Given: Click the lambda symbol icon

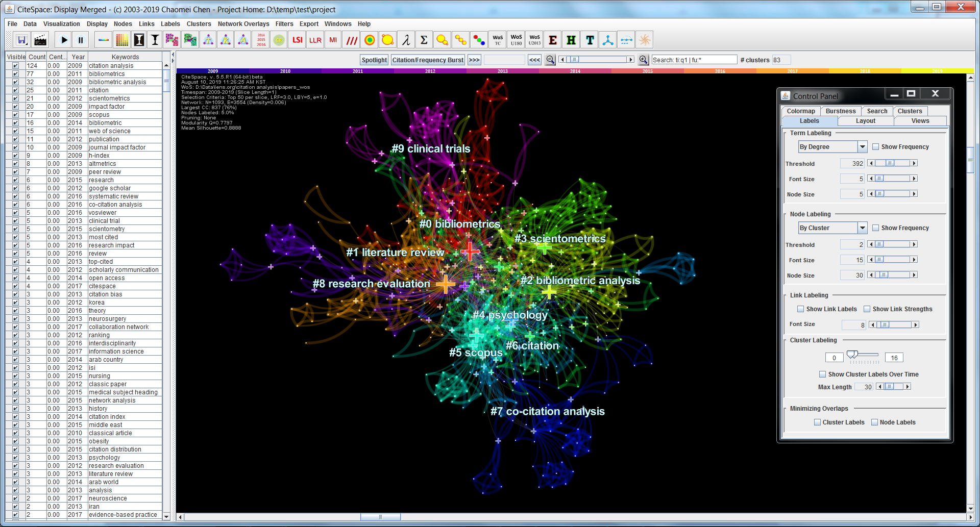Looking at the screenshot, I should click(406, 40).
